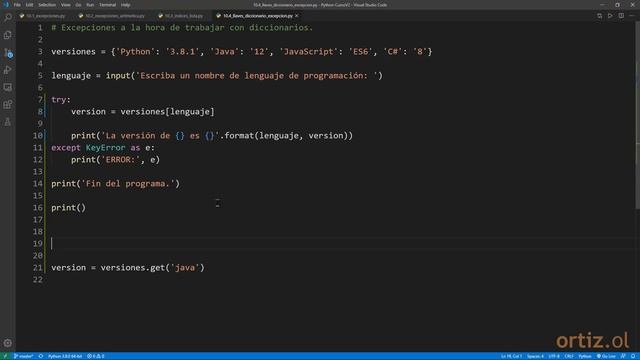Open the Test beaker view icon
640x360 pixels.
tap(8, 122)
